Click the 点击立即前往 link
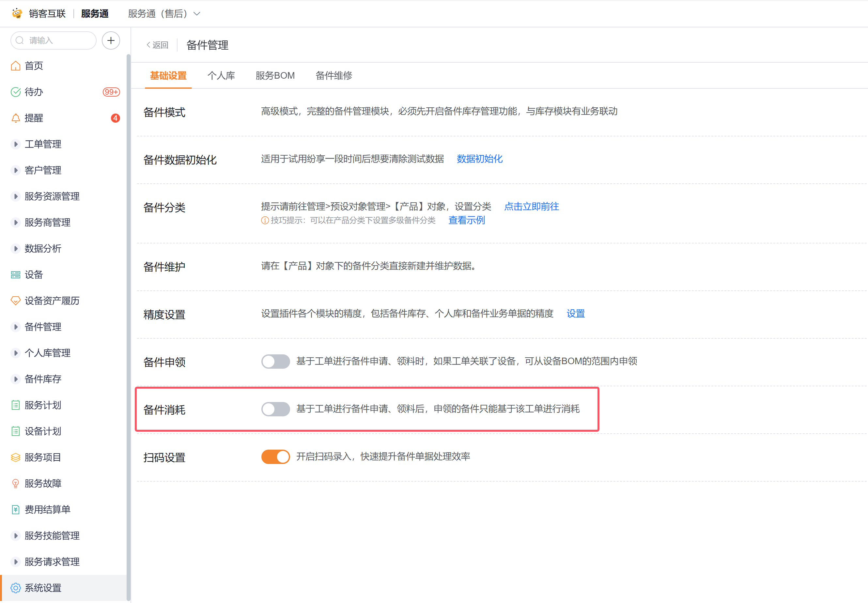Viewport: 868px width, 603px height. click(x=531, y=207)
